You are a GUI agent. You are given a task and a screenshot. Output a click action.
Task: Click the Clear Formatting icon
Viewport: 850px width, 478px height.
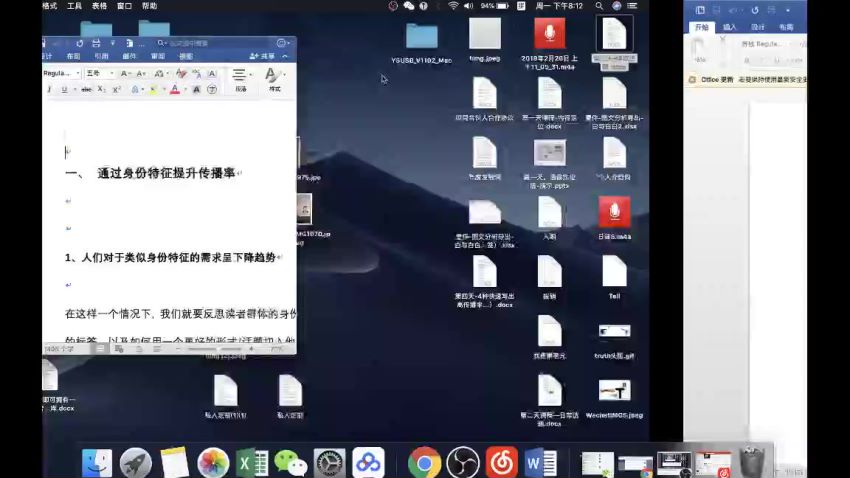tap(181, 73)
